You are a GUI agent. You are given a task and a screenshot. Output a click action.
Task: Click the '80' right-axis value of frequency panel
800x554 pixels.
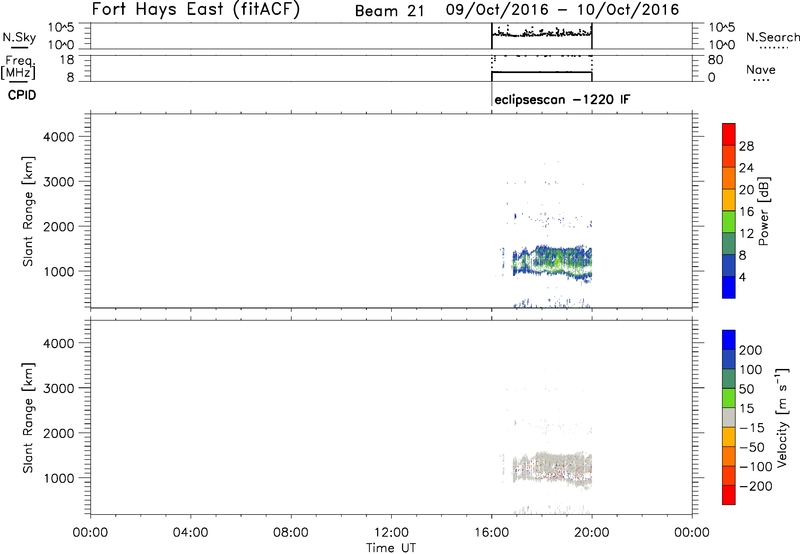point(715,60)
